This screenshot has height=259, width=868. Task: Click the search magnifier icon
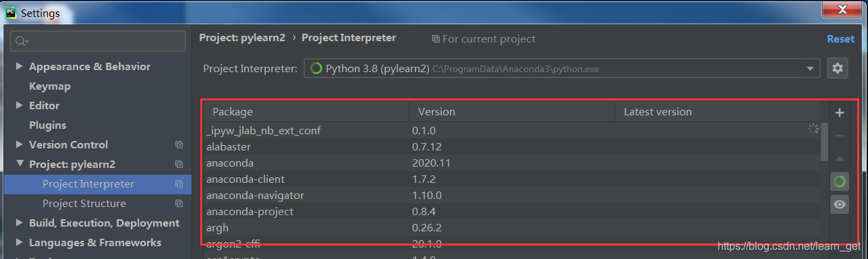22,41
